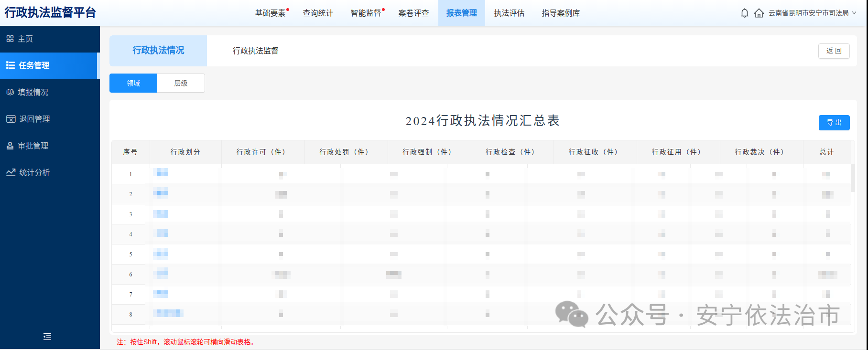Click the home house icon
Image resolution: width=868 pixels, height=350 pixels.
tap(759, 13)
